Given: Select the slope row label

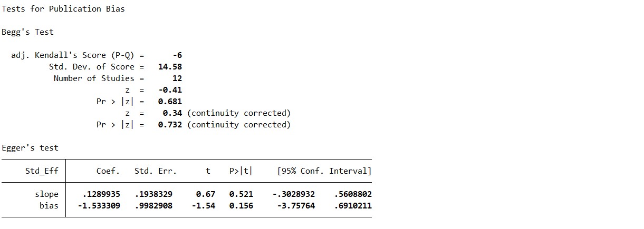Looking at the screenshot, I should [x=46, y=194].
